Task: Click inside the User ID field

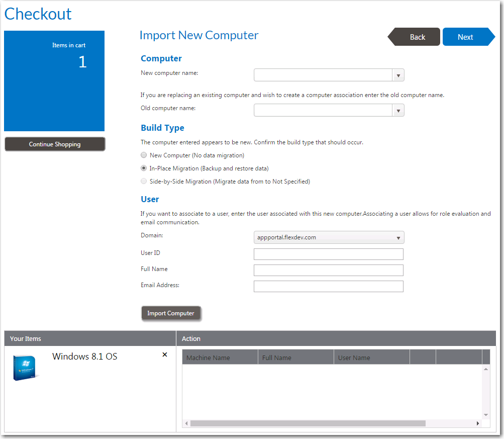Action: 328,254
